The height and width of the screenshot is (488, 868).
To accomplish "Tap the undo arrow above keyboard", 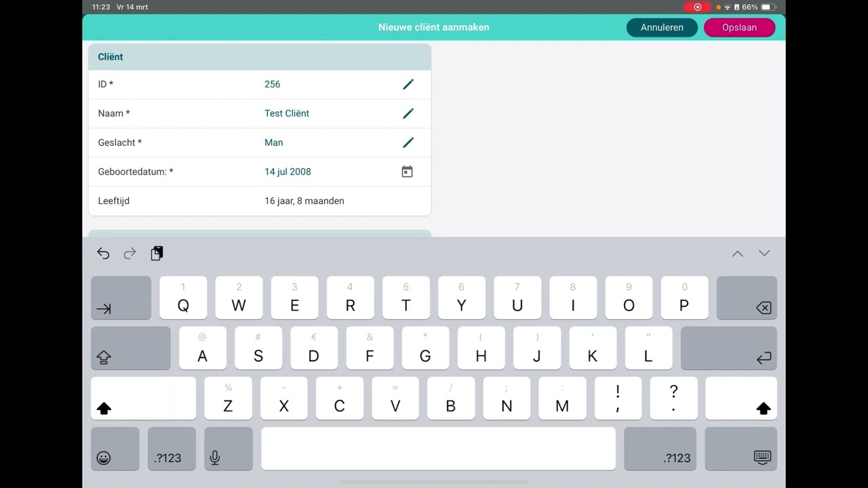I will 103,253.
